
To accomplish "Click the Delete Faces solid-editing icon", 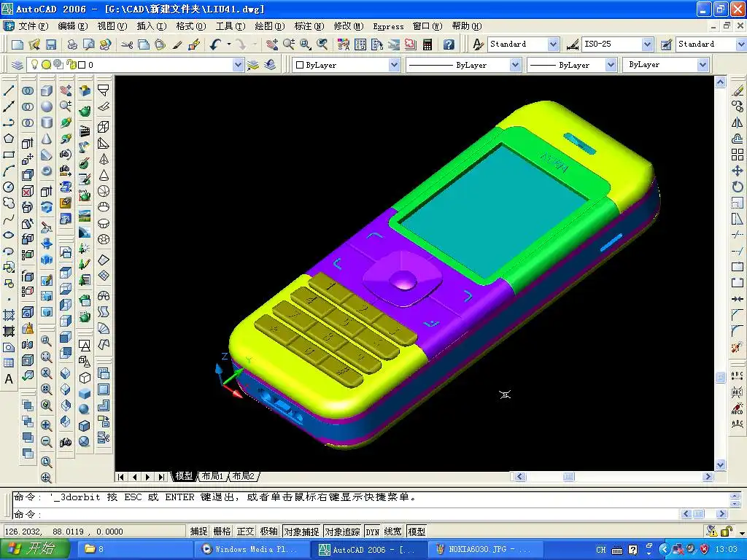I will click(x=28, y=192).
